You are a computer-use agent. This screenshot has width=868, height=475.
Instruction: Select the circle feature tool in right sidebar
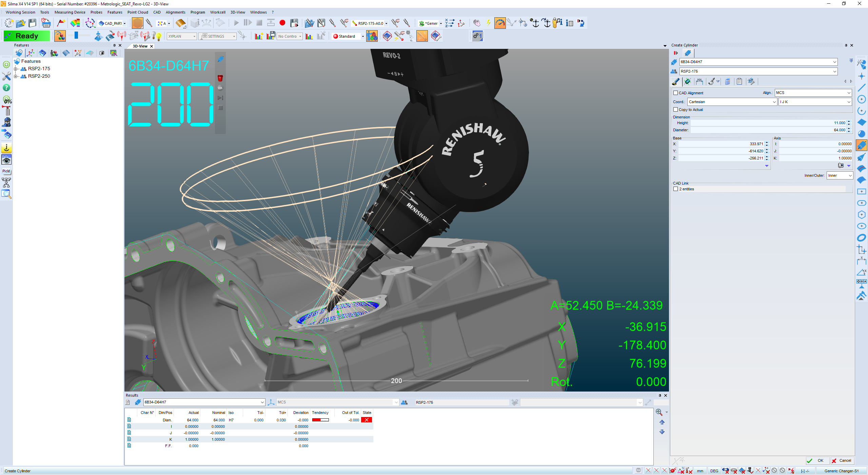pos(862,99)
